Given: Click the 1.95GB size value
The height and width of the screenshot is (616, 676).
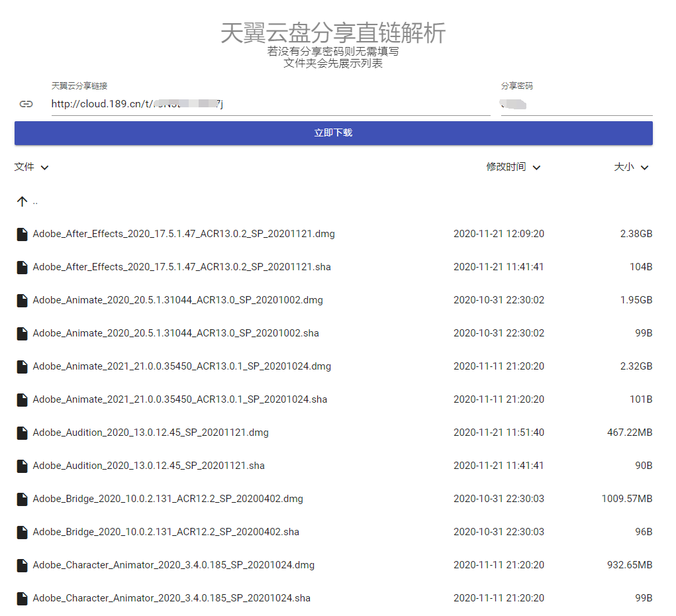Looking at the screenshot, I should [636, 300].
